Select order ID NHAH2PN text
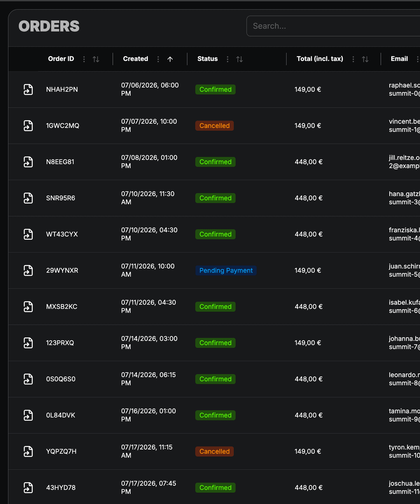Viewport: 420px width, 504px height. pos(62,89)
